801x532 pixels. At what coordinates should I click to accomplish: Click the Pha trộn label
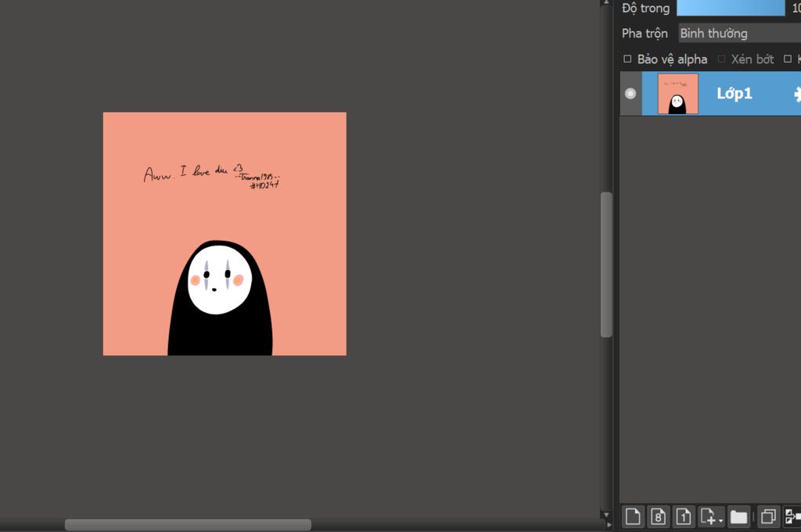645,33
